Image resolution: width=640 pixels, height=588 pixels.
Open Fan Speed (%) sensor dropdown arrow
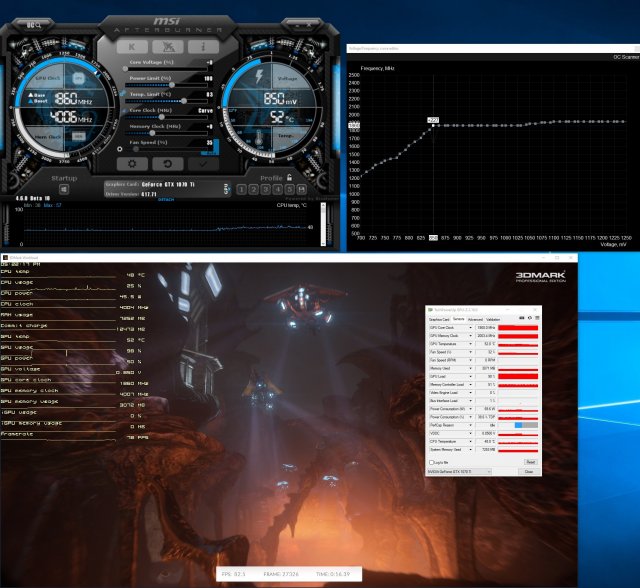point(470,352)
